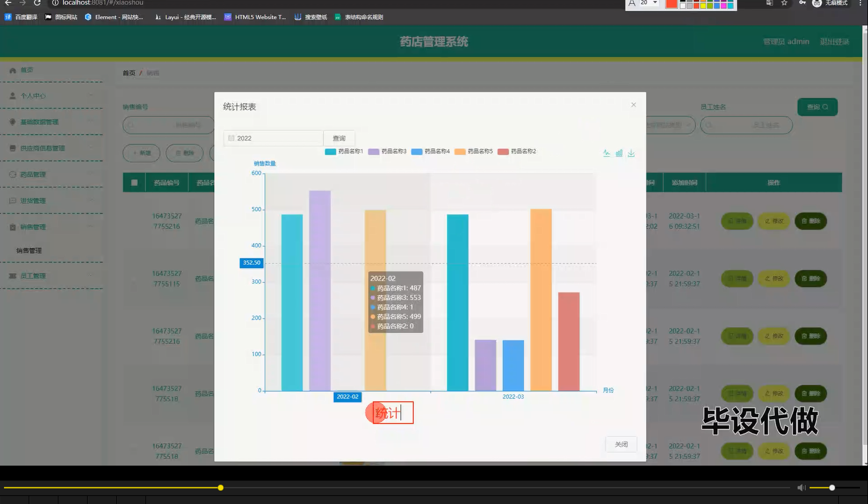Pick the yellow annotation color swatch
The width and height of the screenshot is (868, 504).
point(703,6)
